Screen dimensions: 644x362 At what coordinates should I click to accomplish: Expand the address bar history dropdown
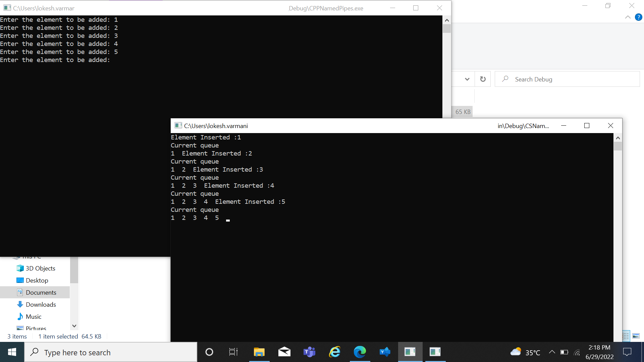point(467,79)
